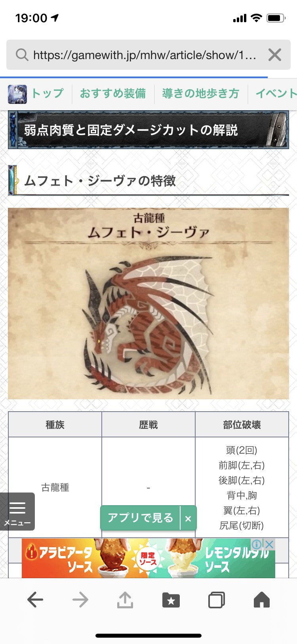Viewport: 297px width, 644px height.
Task: Select the おすすめ装備 tab
Action: [x=113, y=94]
